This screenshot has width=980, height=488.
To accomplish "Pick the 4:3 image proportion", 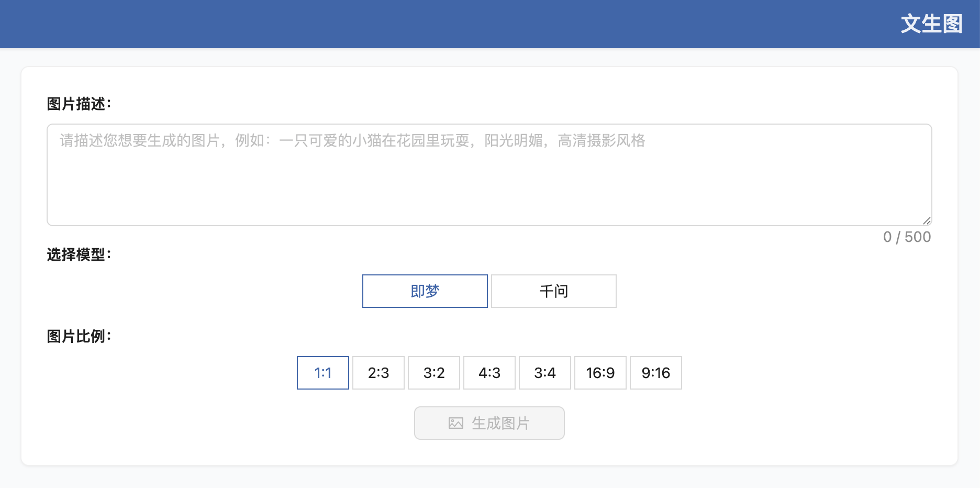I will (x=489, y=373).
